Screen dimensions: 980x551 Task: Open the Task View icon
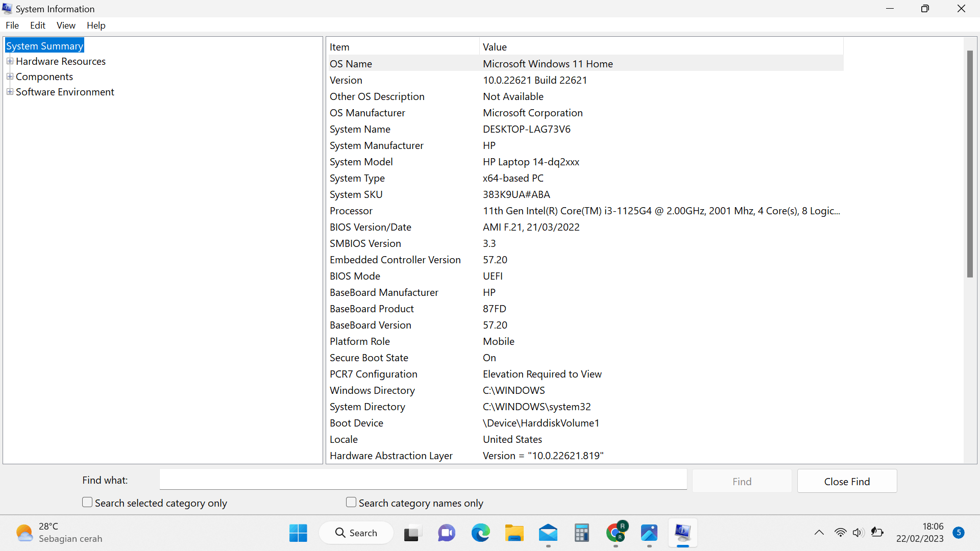click(412, 533)
